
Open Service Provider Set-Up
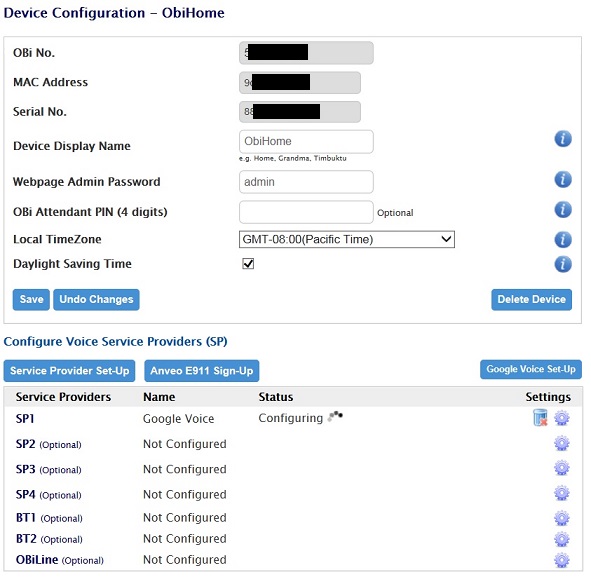(x=69, y=371)
